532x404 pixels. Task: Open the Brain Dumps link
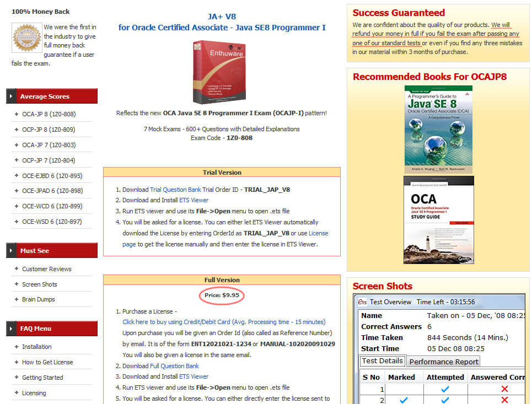click(x=39, y=299)
